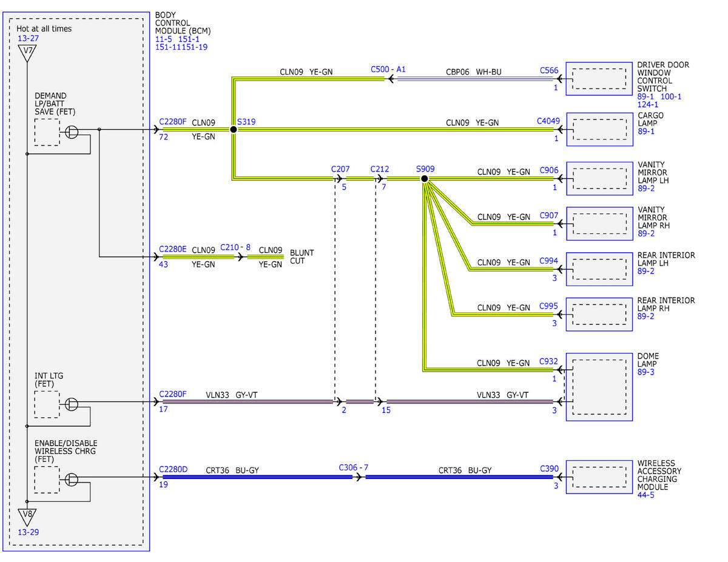Click connector label C207
This screenshot has height=562, width=728.
340,169
